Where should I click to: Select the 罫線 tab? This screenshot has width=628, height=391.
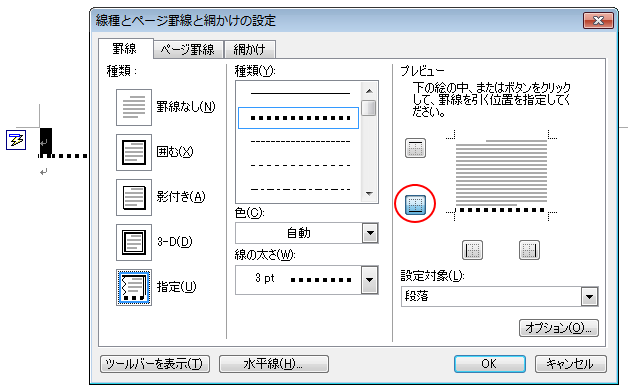(x=125, y=49)
